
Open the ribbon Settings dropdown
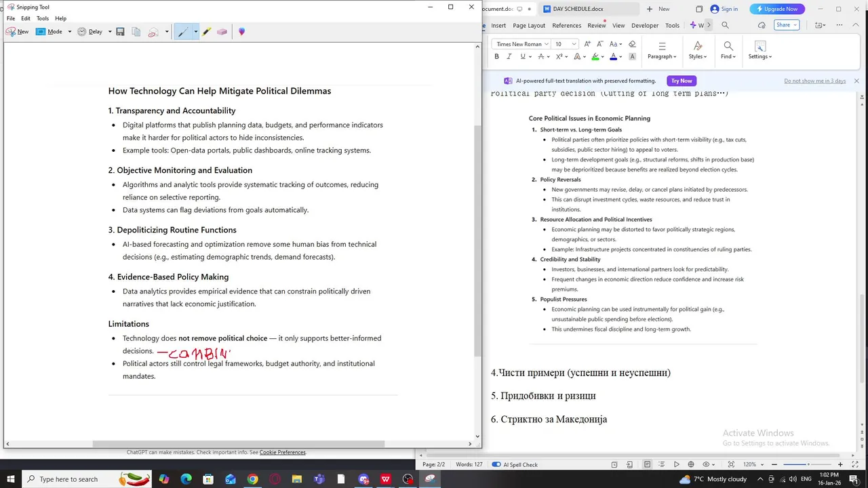point(759,50)
